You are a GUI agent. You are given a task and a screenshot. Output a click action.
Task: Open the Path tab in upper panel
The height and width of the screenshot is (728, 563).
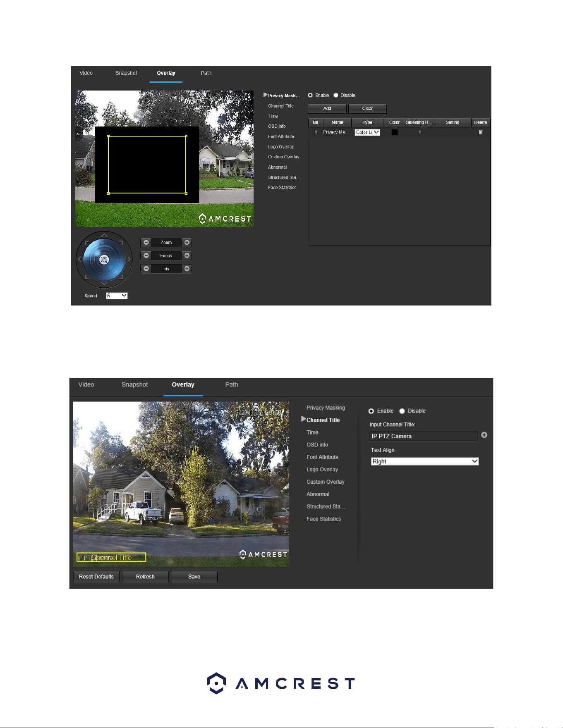(x=206, y=73)
